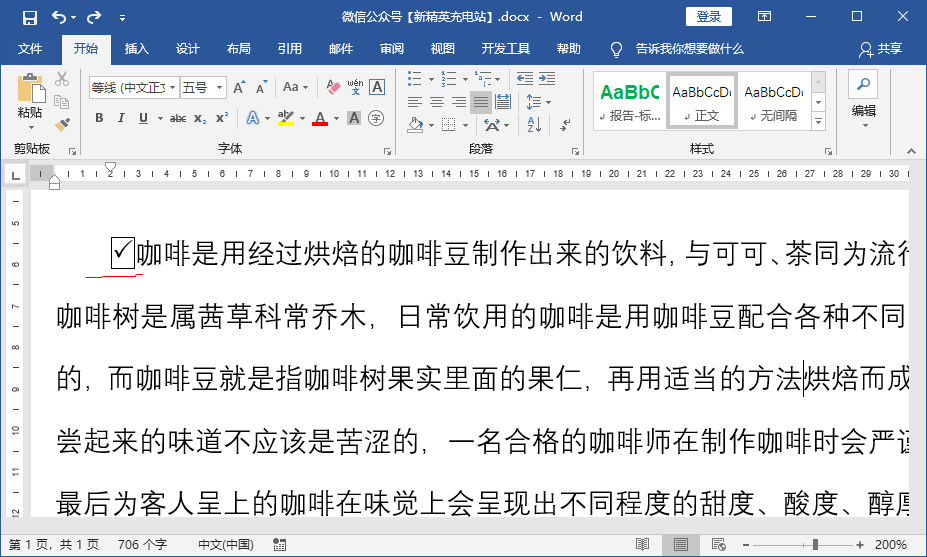The width and height of the screenshot is (927, 557).
Task: Switch to Read Mode view
Action: click(x=643, y=545)
